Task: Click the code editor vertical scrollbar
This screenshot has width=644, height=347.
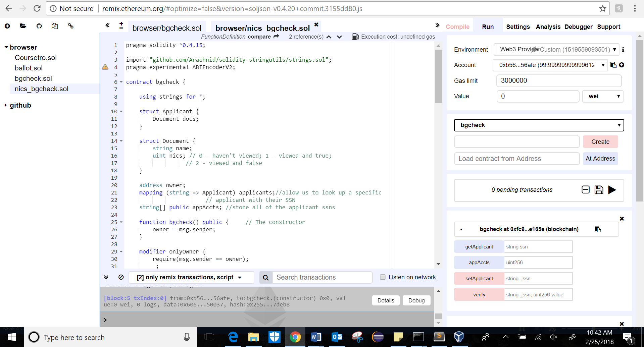Action: [x=438, y=77]
